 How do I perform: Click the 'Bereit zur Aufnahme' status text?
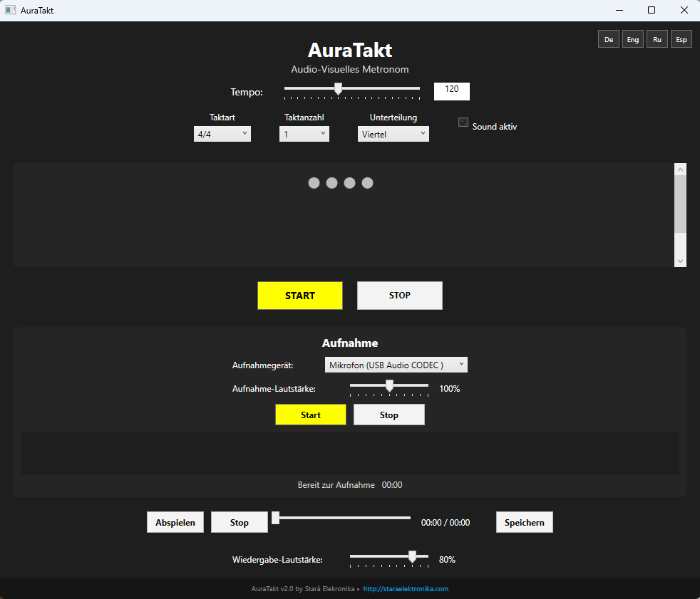336,485
